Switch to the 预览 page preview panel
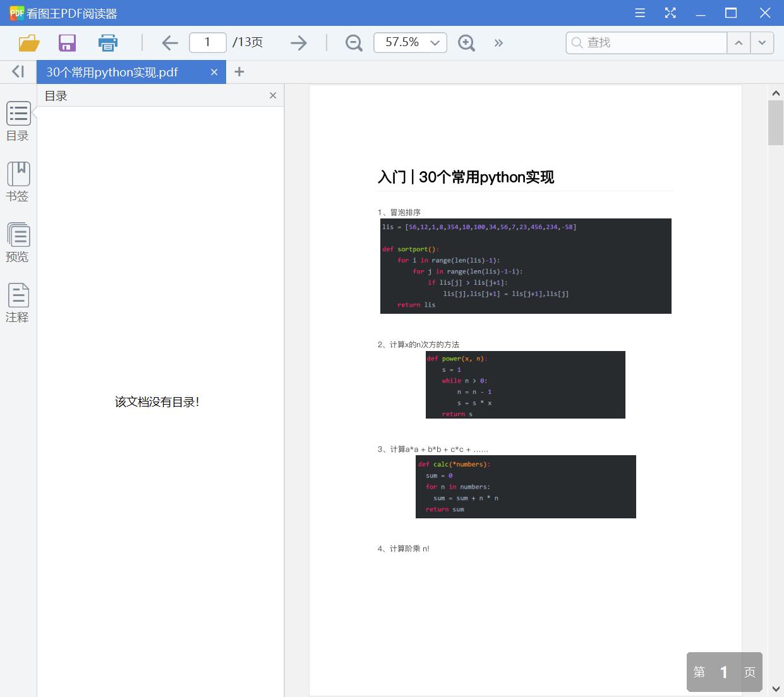The image size is (784, 697). tap(18, 243)
